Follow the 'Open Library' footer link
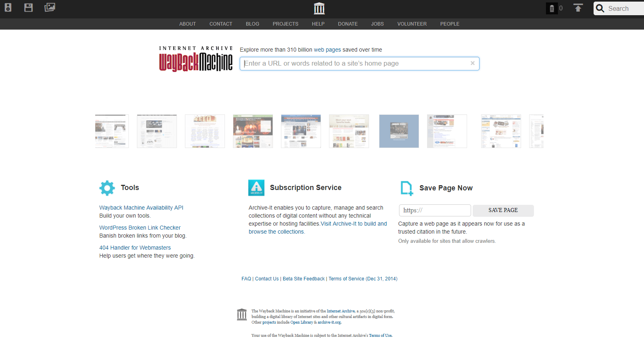The height and width of the screenshot is (360, 644). tap(302, 322)
